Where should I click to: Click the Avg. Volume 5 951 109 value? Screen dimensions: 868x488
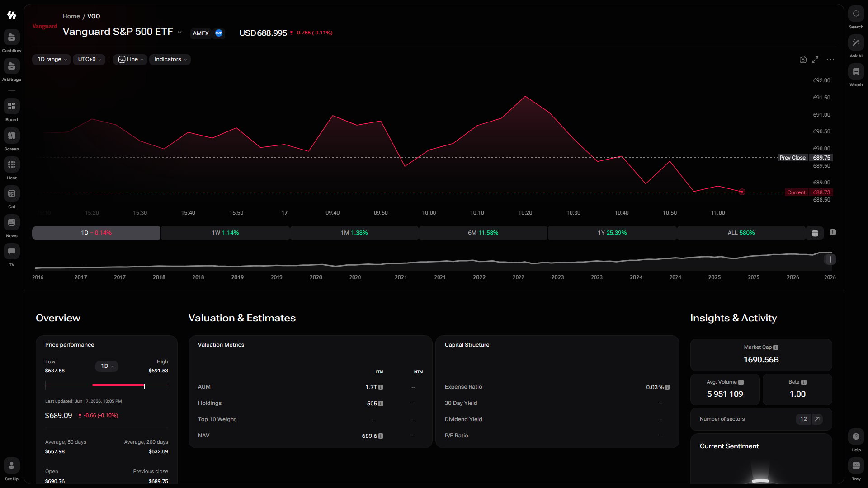pyautogui.click(x=725, y=394)
